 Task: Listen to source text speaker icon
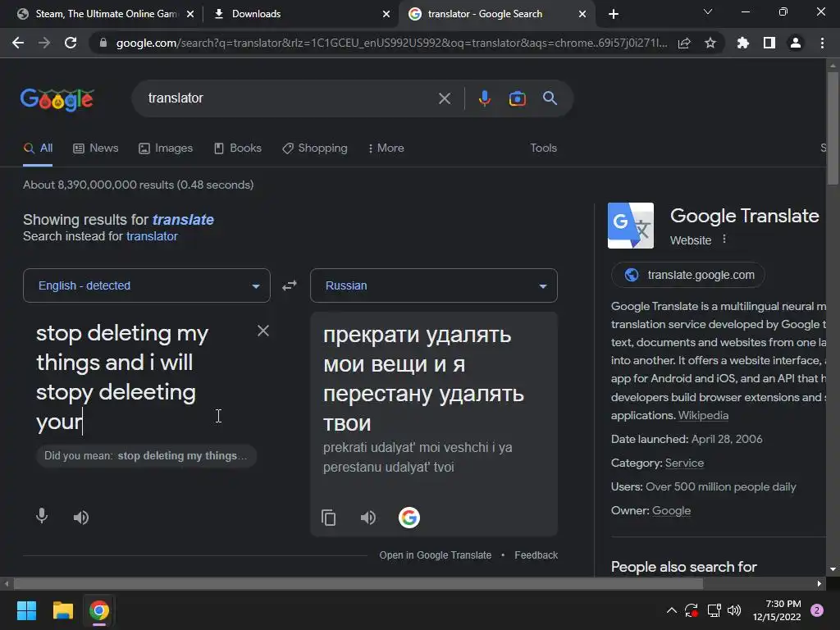(81, 517)
